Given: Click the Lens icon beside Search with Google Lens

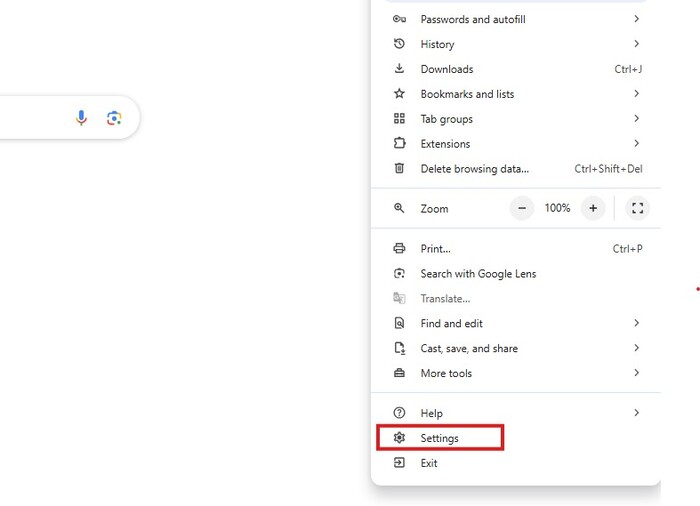Looking at the screenshot, I should point(399,273).
